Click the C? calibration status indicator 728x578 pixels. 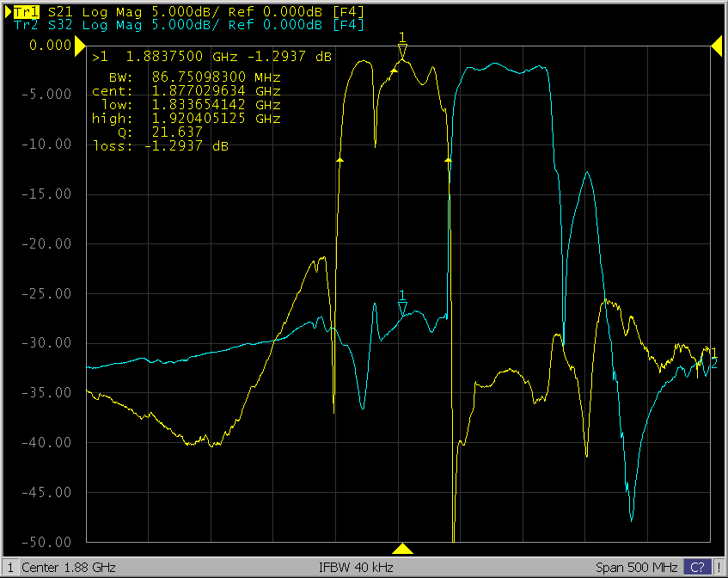click(x=697, y=568)
